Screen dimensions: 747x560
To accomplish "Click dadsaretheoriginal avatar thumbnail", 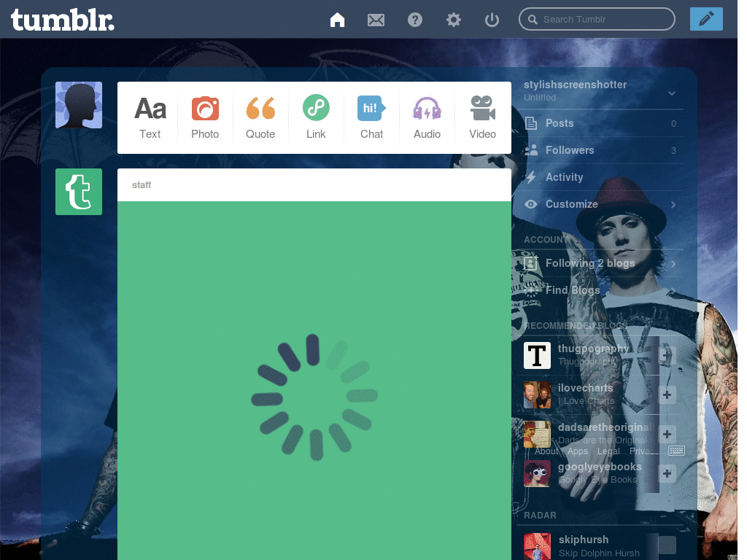I will (537, 434).
